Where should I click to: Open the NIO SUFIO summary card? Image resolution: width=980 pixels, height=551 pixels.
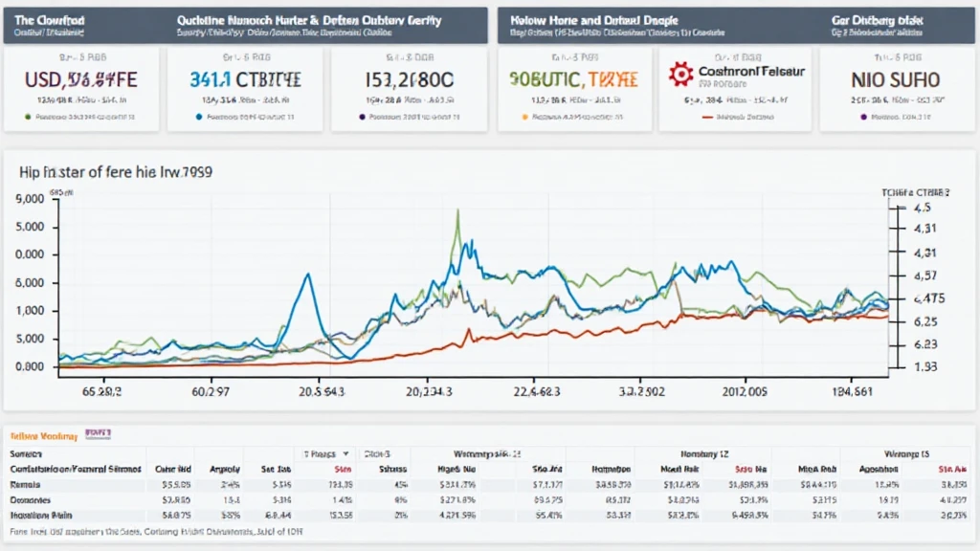[x=895, y=88]
